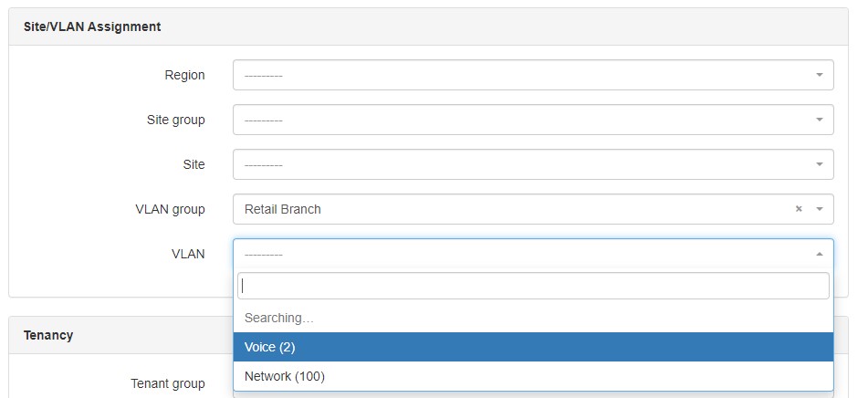Click the VLAN group dropdown arrow
Screen dimensions: 868x398
pyautogui.click(x=820, y=209)
